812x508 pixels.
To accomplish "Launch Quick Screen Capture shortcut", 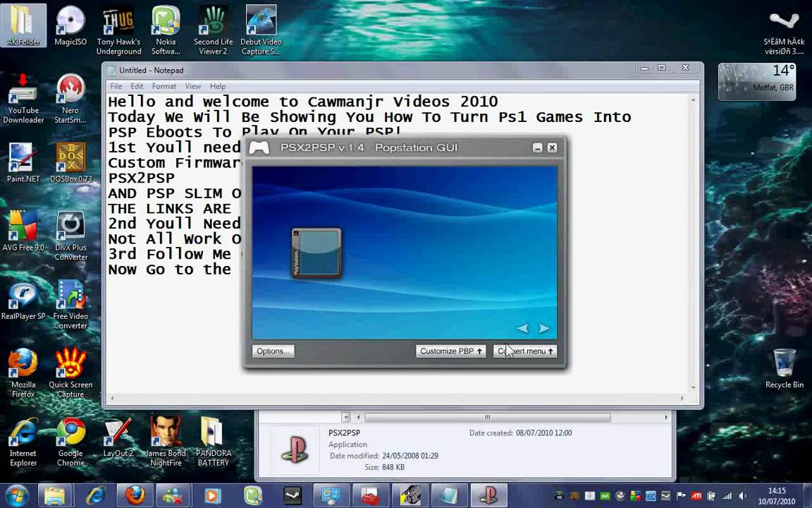I will (x=70, y=373).
